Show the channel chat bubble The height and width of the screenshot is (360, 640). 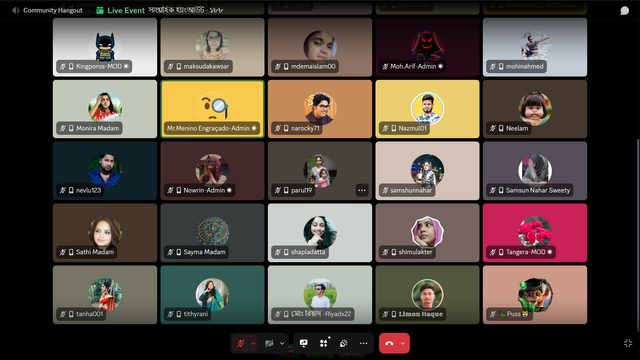(624, 10)
